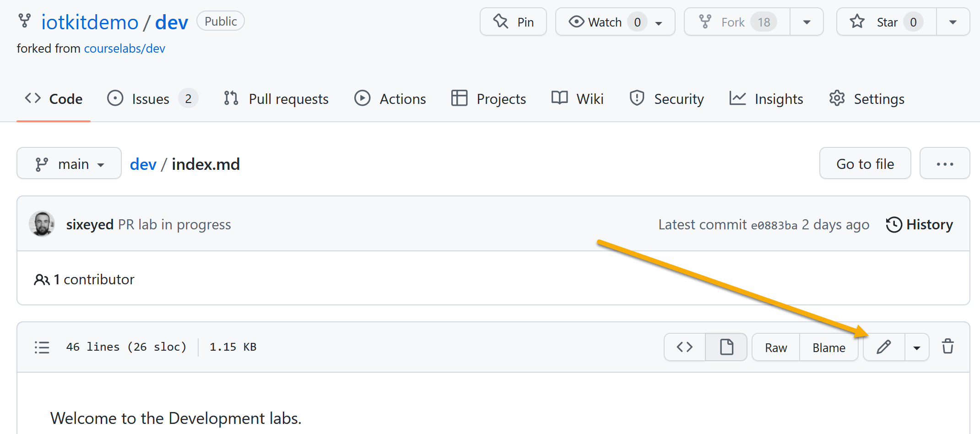Click the fork count 18
Viewport: 980px width, 434px height.
click(763, 22)
